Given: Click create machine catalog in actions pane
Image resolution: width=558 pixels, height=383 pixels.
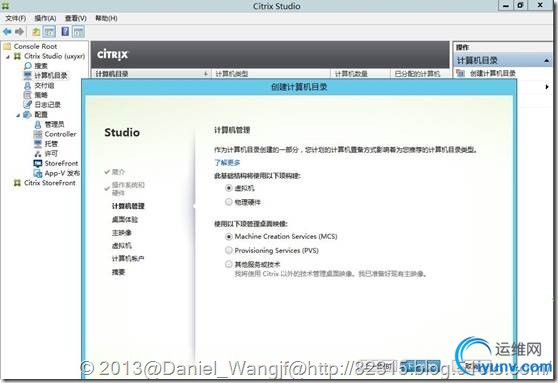Looking at the screenshot, I should click(x=493, y=74).
